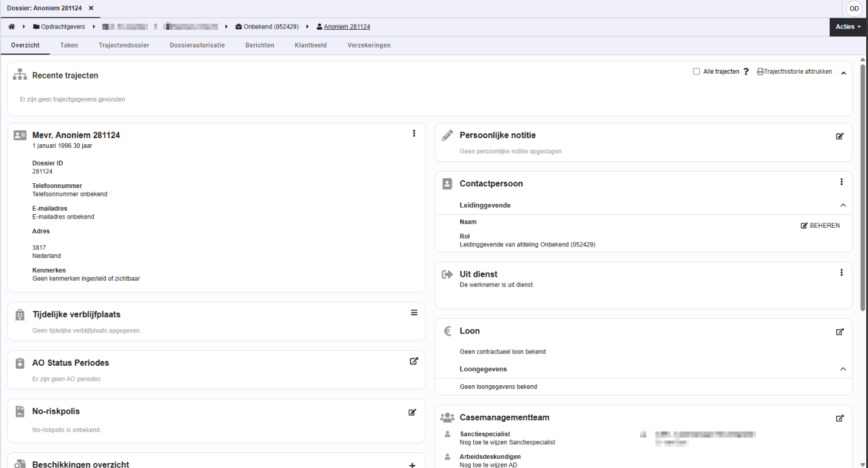Screen dimensions: 868x468
Task: Open the Acties dropdown menu
Action: (849, 27)
